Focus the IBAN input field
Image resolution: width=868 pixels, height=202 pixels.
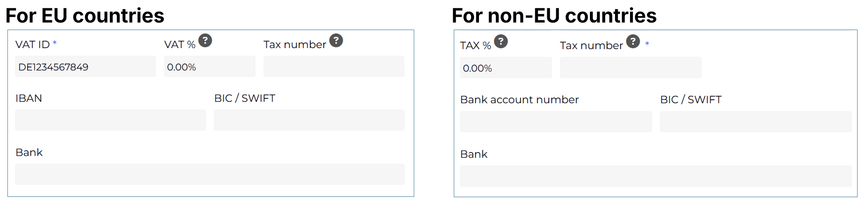111,120
